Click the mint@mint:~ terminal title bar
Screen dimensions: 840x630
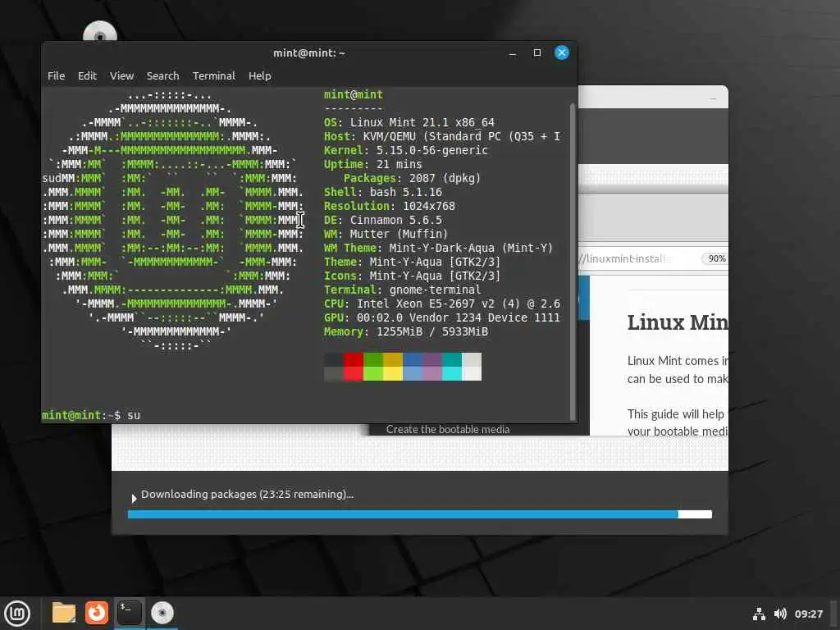309,53
